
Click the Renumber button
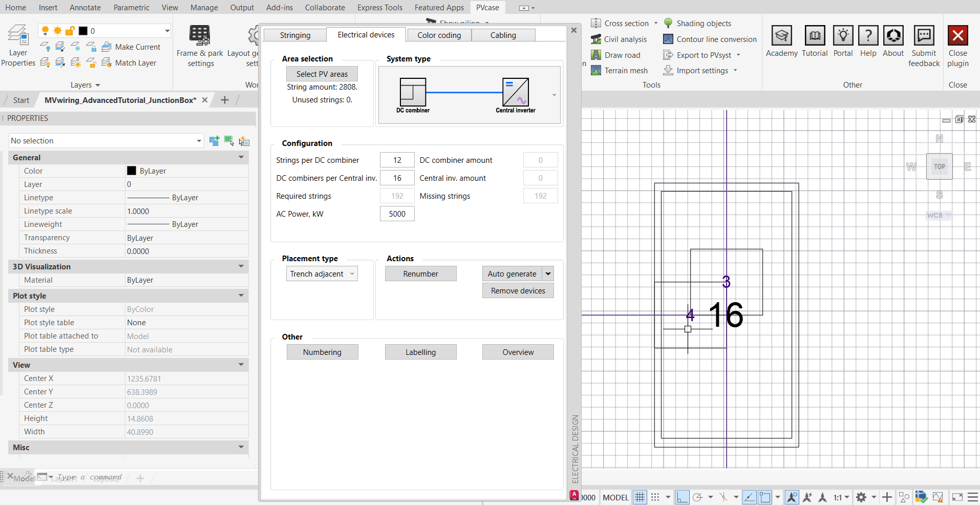tap(420, 274)
